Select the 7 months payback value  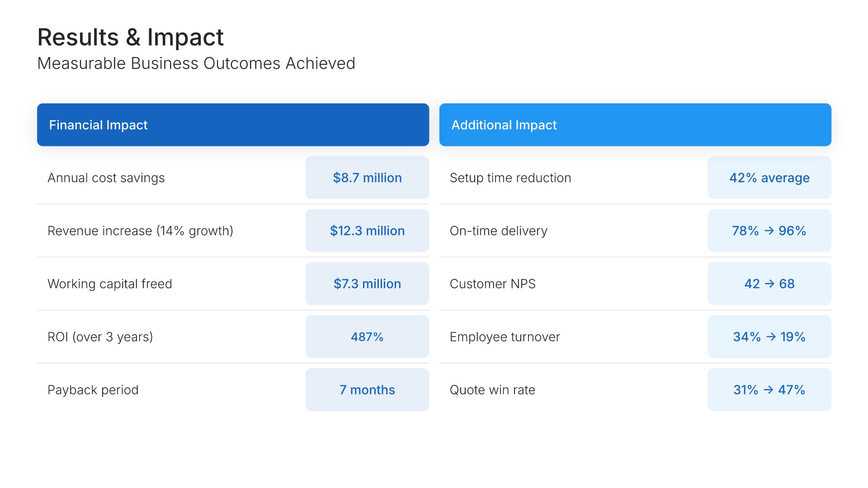pos(367,390)
